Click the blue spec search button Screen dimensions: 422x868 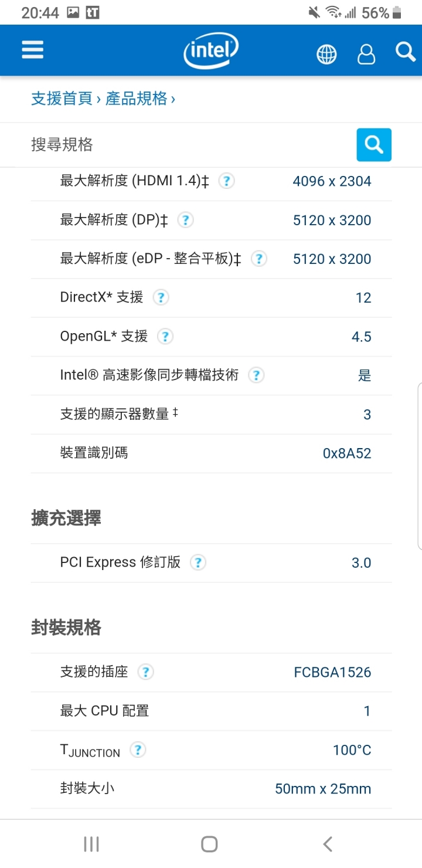pyautogui.click(x=374, y=144)
